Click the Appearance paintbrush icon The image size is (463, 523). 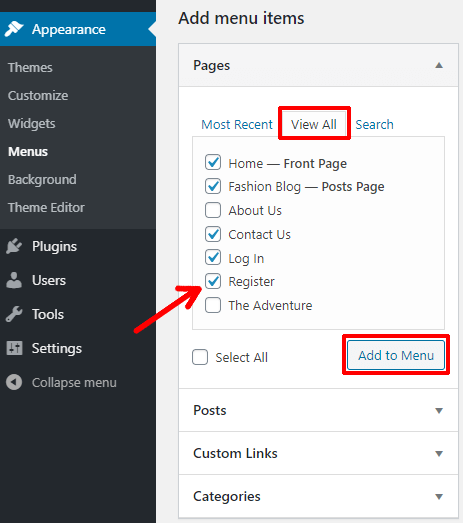(14, 29)
